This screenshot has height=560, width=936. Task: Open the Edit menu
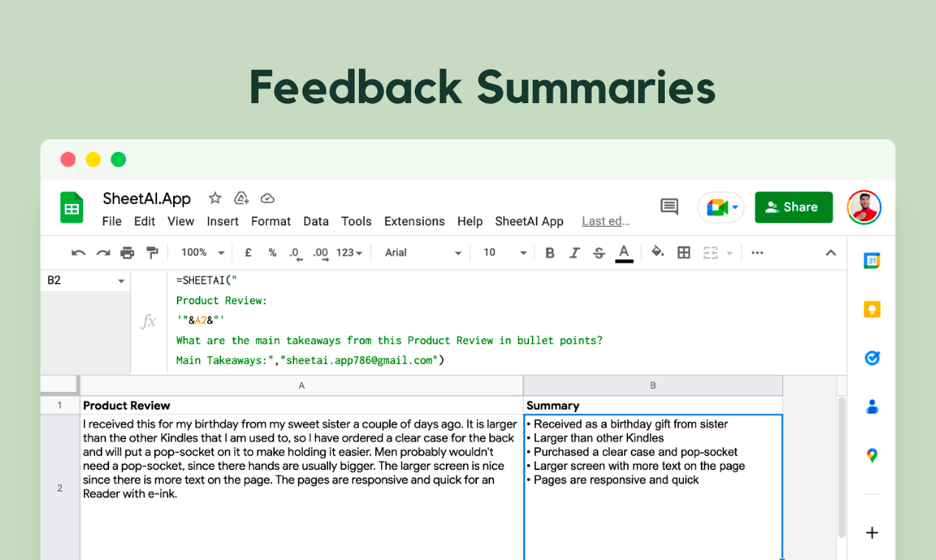144,221
